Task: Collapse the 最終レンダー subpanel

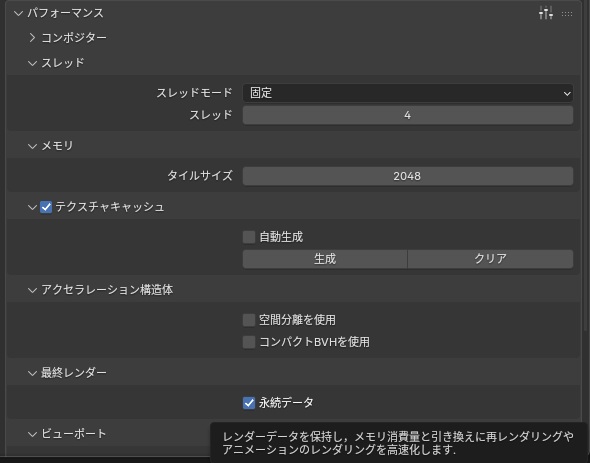Action: tap(32, 373)
